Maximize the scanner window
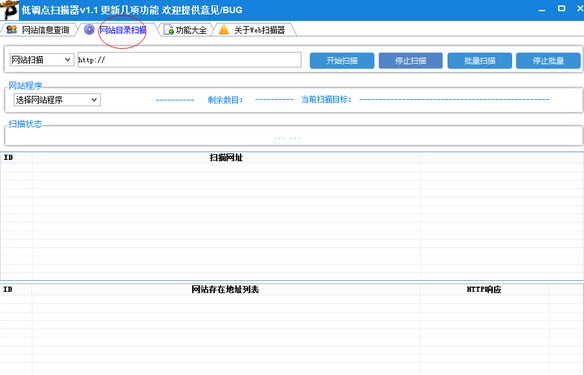584x375 pixels. click(562, 9)
